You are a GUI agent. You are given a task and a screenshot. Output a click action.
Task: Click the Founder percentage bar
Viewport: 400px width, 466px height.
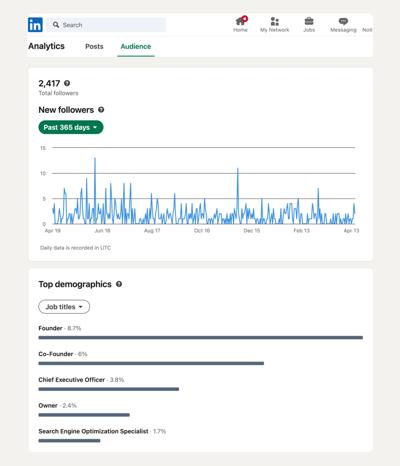[x=201, y=338]
